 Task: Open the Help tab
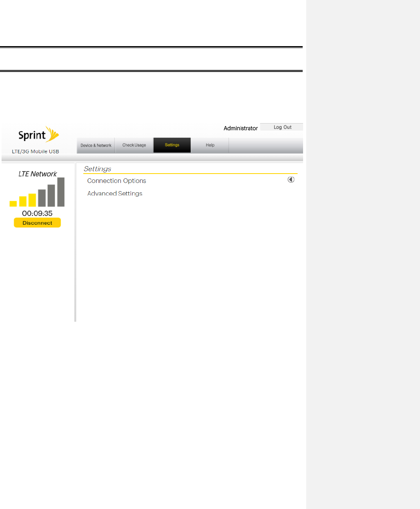coord(210,145)
